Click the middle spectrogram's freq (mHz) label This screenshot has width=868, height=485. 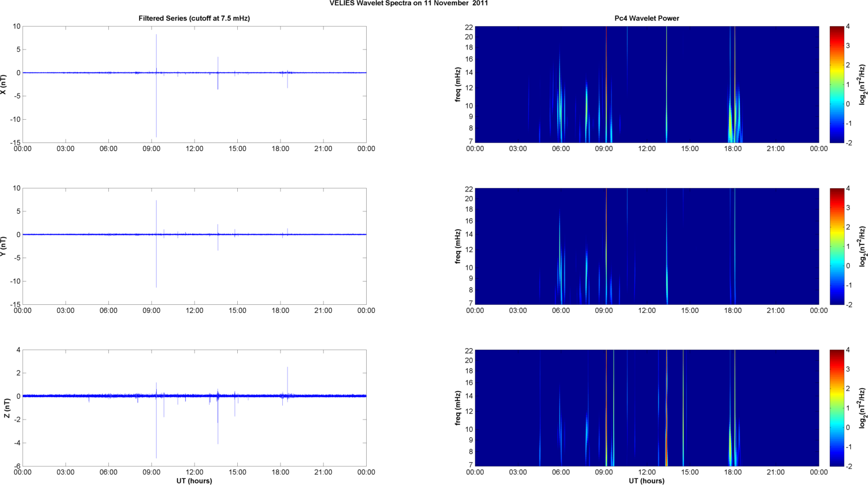click(458, 246)
